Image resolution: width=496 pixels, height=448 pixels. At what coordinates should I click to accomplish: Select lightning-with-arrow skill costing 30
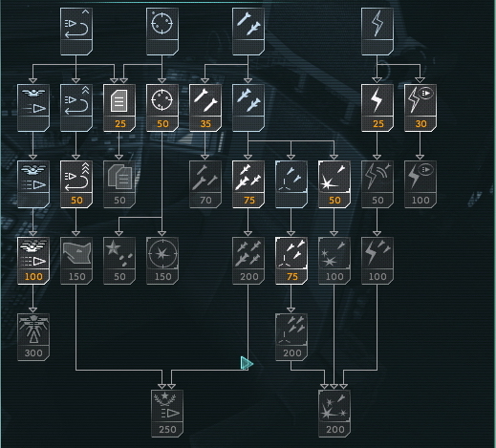(421, 108)
